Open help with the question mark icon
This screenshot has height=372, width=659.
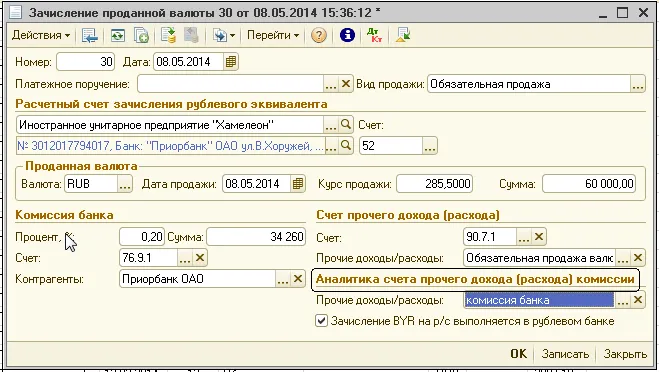click(319, 36)
